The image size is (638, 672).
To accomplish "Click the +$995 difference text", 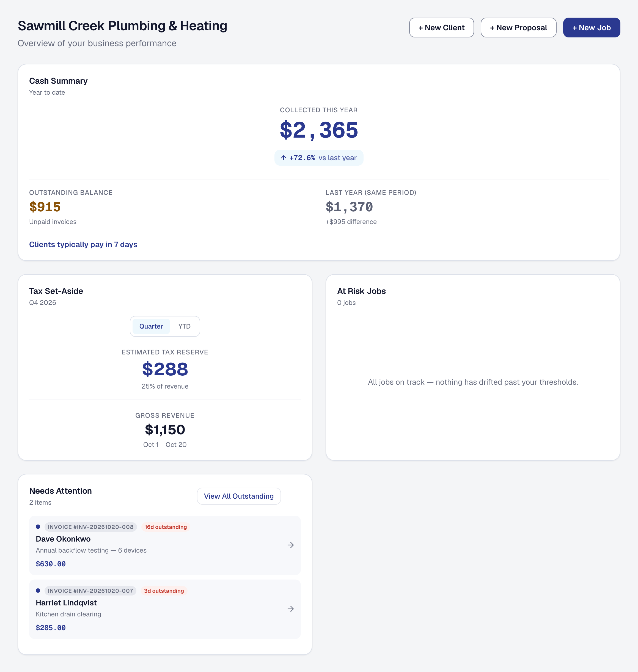I will [x=351, y=222].
